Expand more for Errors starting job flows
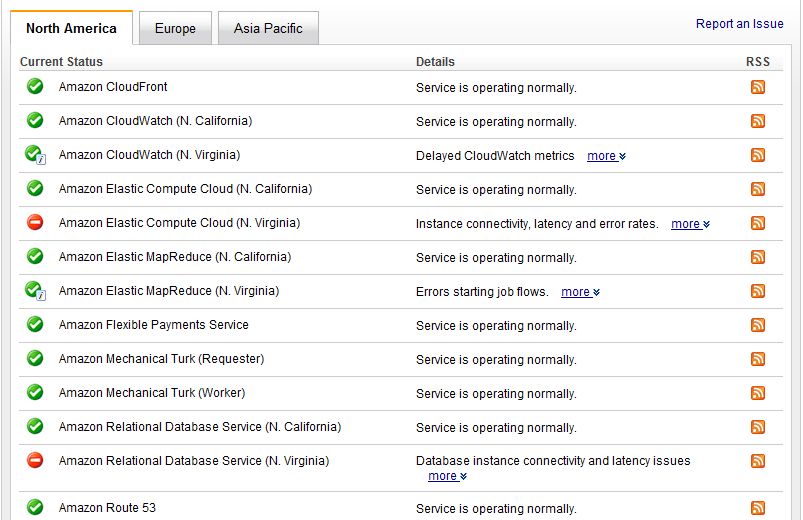803x520 pixels. pos(580,292)
